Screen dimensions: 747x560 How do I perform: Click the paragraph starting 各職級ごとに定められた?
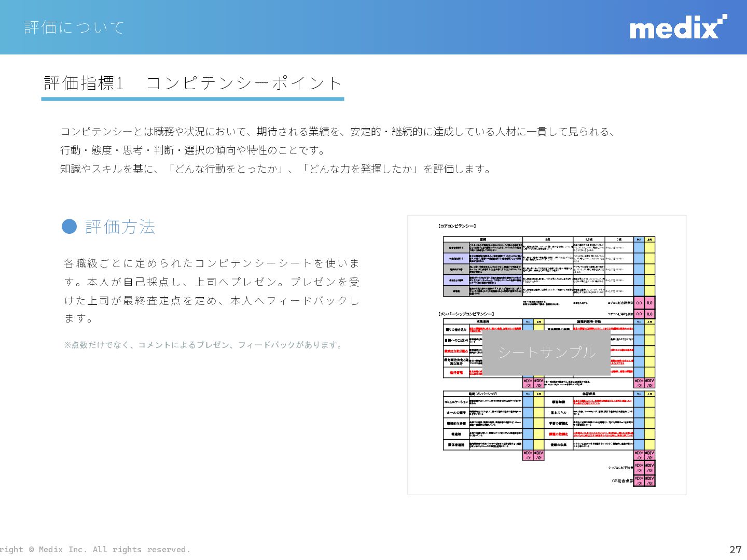point(212,291)
